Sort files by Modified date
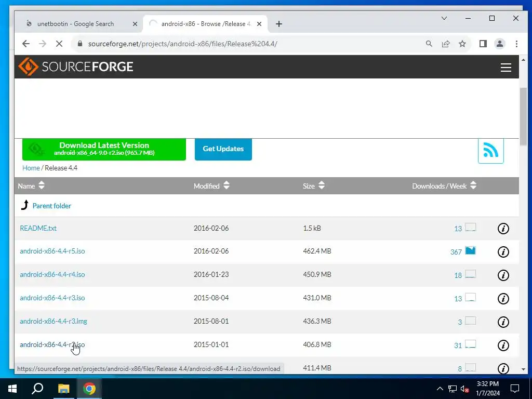This screenshot has height=399, width=532. (212, 185)
